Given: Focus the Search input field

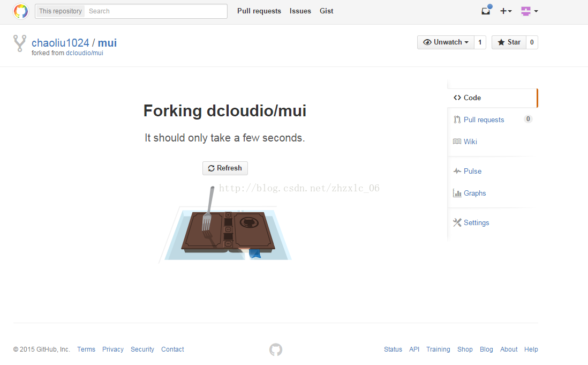Looking at the screenshot, I should coord(156,11).
